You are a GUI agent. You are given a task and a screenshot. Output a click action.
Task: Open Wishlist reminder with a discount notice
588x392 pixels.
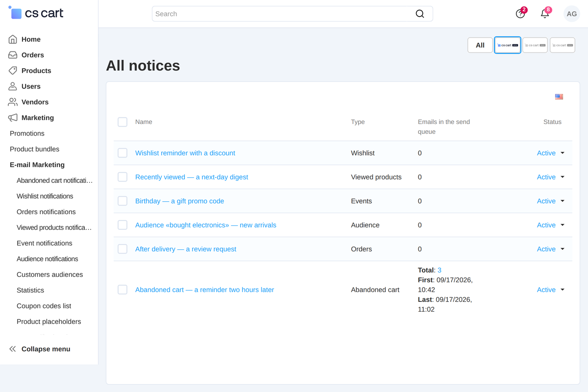pos(185,153)
